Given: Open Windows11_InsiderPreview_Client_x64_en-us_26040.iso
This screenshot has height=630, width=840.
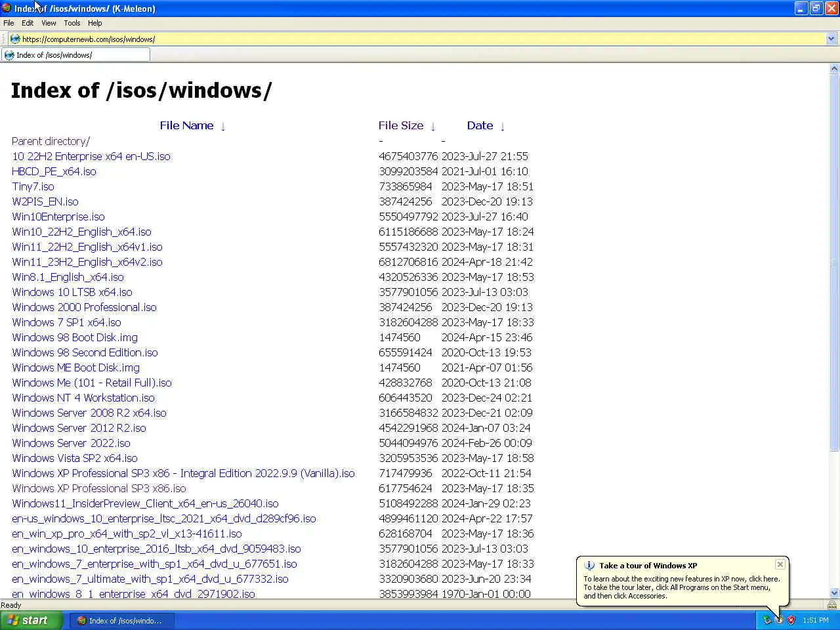Looking at the screenshot, I should tap(145, 503).
